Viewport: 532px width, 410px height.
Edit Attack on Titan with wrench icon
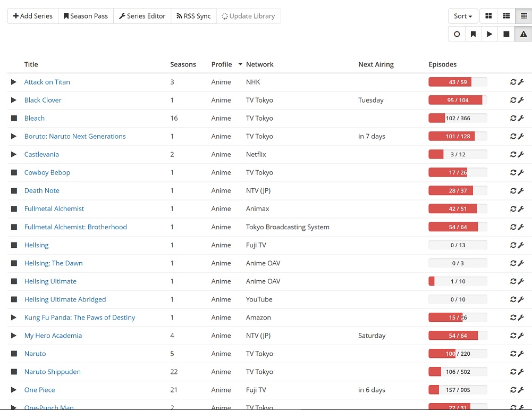[x=521, y=82]
